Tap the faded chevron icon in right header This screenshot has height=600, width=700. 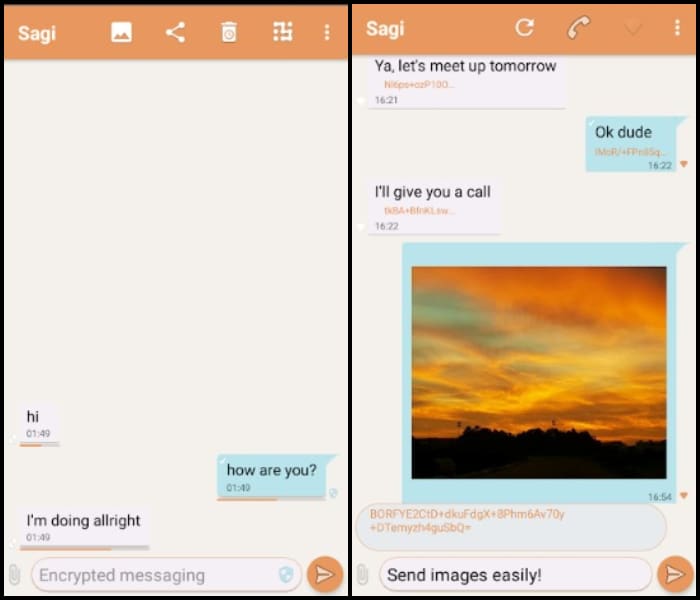pos(632,29)
